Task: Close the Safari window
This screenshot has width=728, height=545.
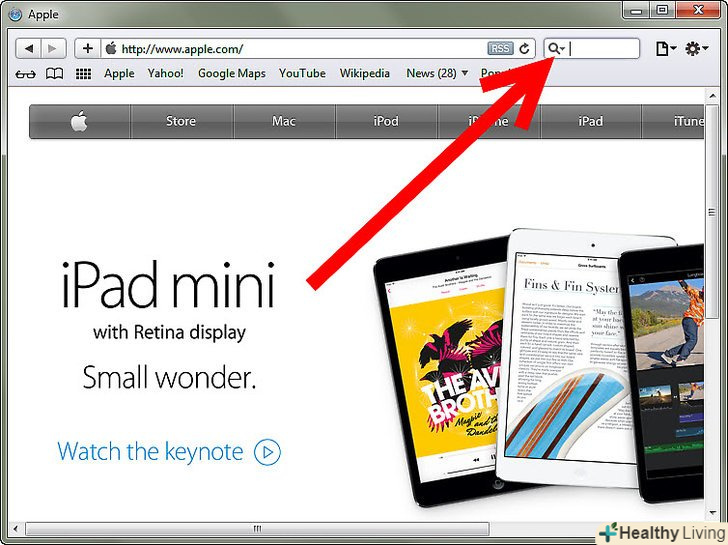Action: (x=698, y=10)
